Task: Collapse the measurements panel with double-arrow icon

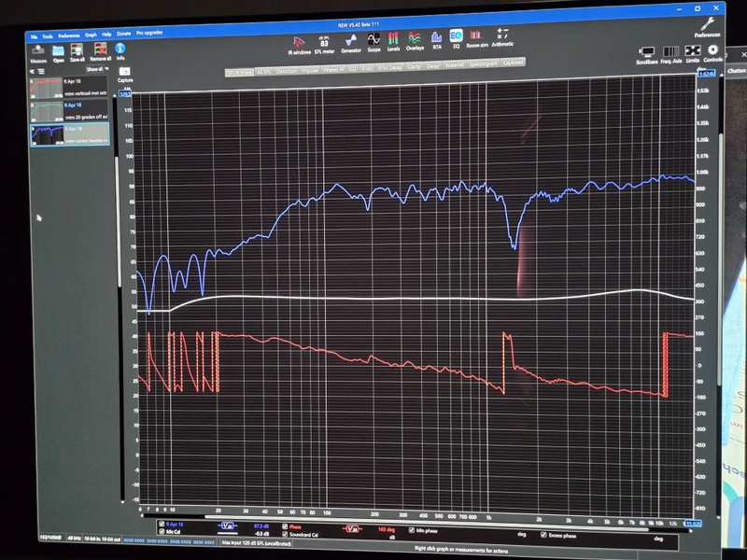Action: pos(33,72)
